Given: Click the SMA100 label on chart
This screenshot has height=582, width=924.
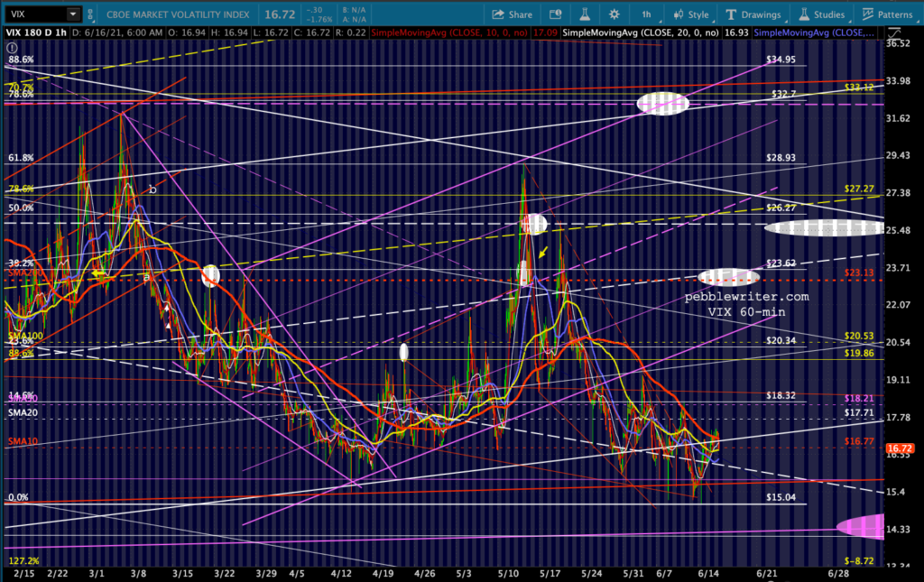Looking at the screenshot, I should tap(25, 337).
